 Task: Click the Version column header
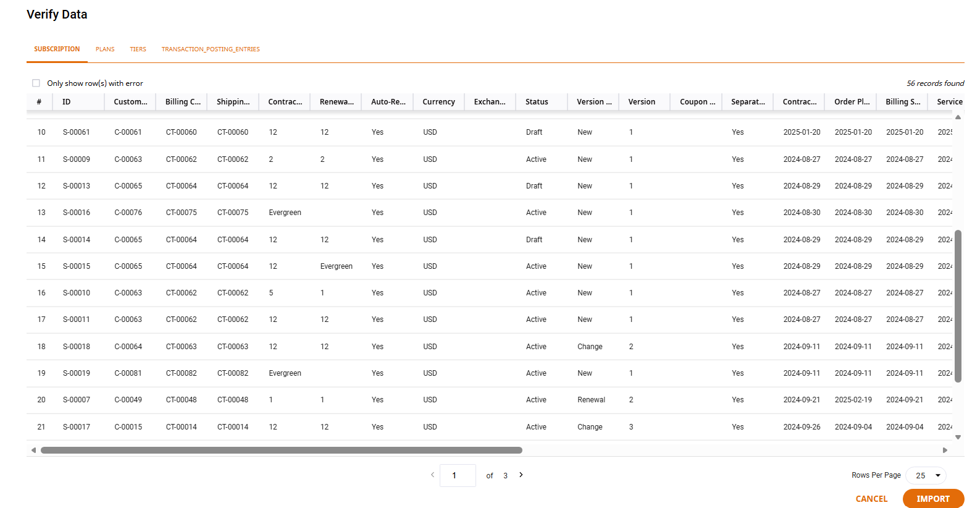644,102
